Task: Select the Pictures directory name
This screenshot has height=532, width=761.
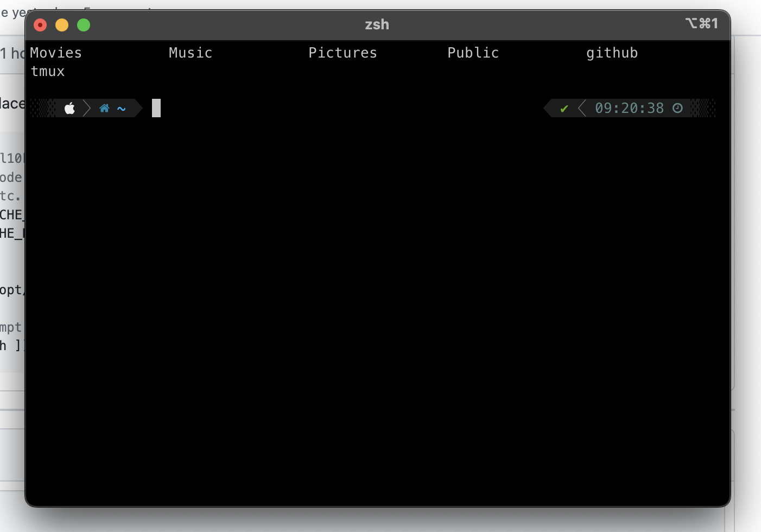Action: tap(343, 53)
